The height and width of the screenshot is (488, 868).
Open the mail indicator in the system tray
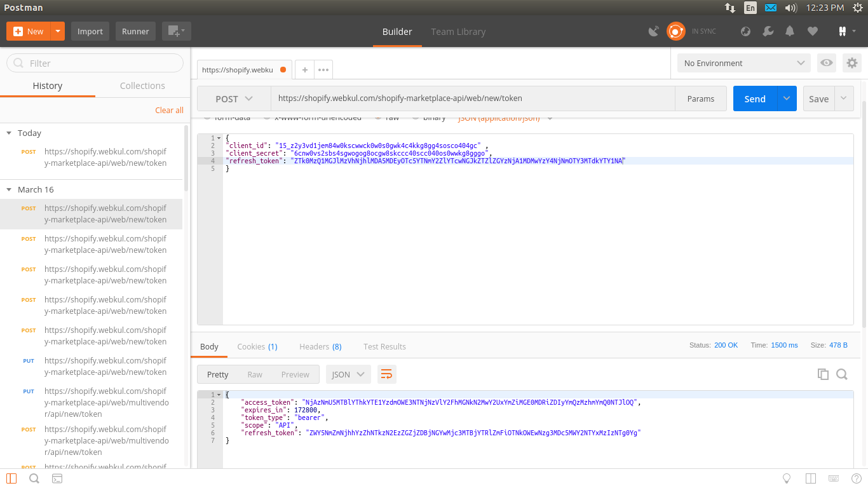click(771, 8)
